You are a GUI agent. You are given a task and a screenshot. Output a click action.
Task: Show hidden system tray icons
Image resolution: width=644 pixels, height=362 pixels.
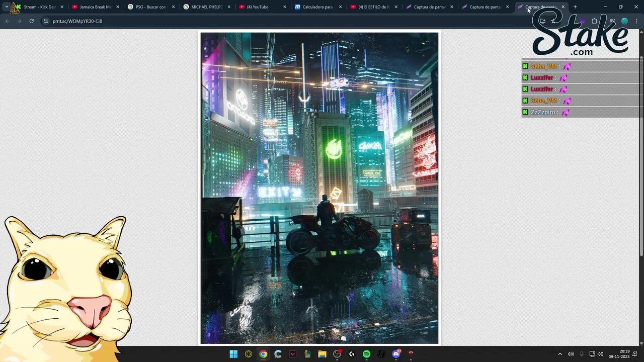point(560,354)
